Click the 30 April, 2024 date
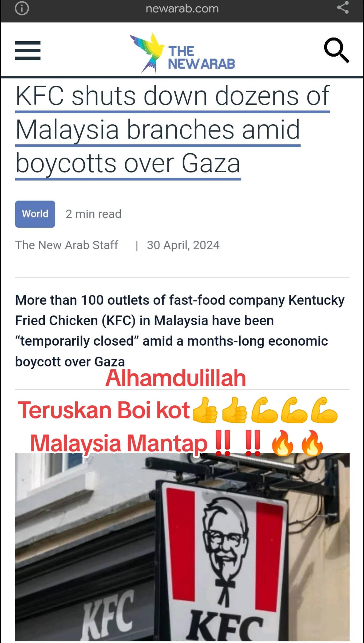Image resolution: width=364 pixels, height=643 pixels. [183, 245]
